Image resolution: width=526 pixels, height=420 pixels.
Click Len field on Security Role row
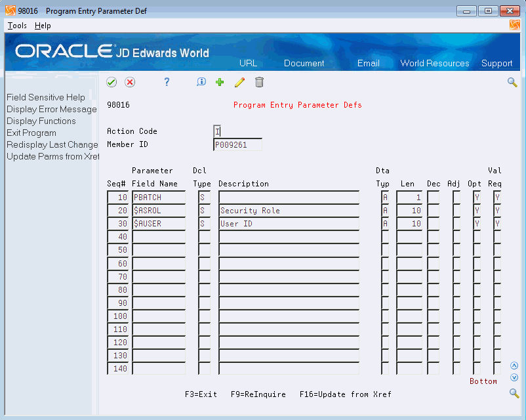click(x=409, y=211)
